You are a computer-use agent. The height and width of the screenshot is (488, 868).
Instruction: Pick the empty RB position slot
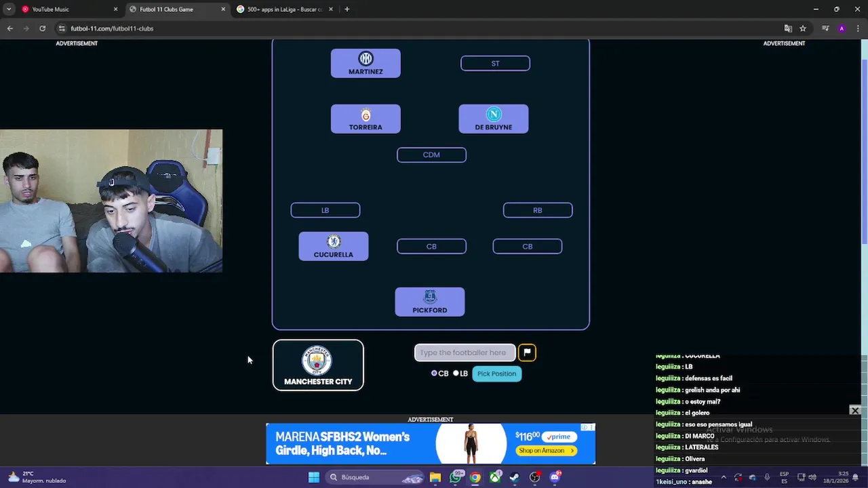point(538,210)
